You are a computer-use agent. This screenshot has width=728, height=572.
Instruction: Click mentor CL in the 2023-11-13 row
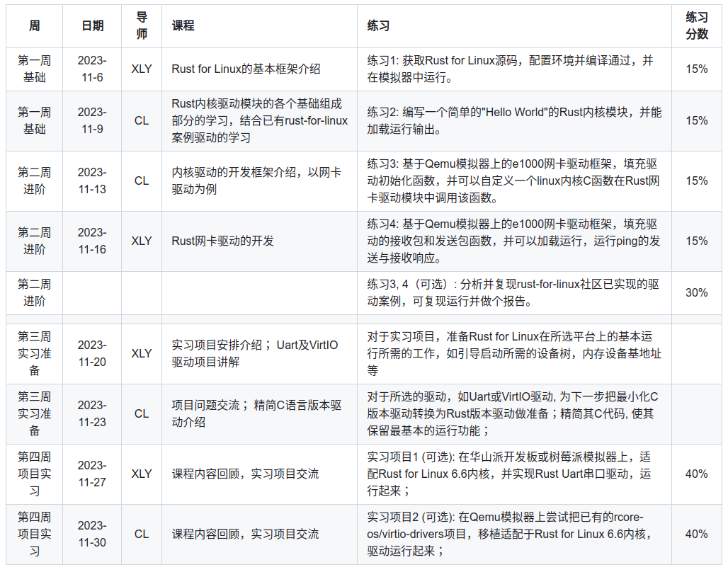click(142, 181)
